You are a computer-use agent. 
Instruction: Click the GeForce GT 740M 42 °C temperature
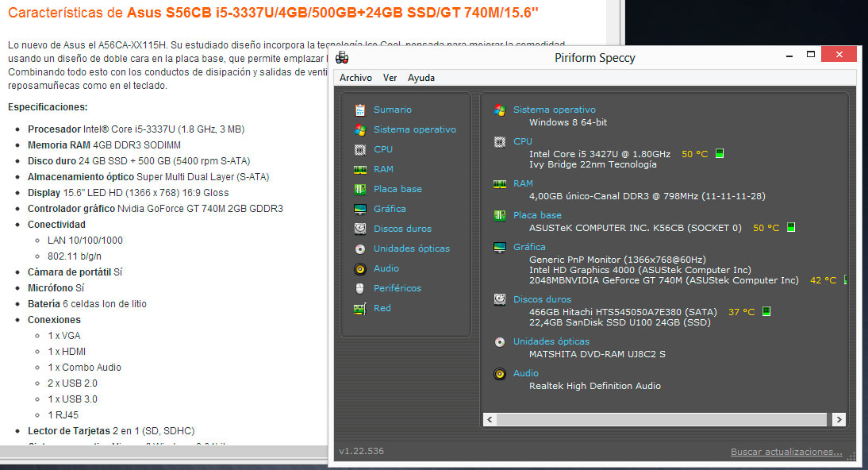pos(823,280)
